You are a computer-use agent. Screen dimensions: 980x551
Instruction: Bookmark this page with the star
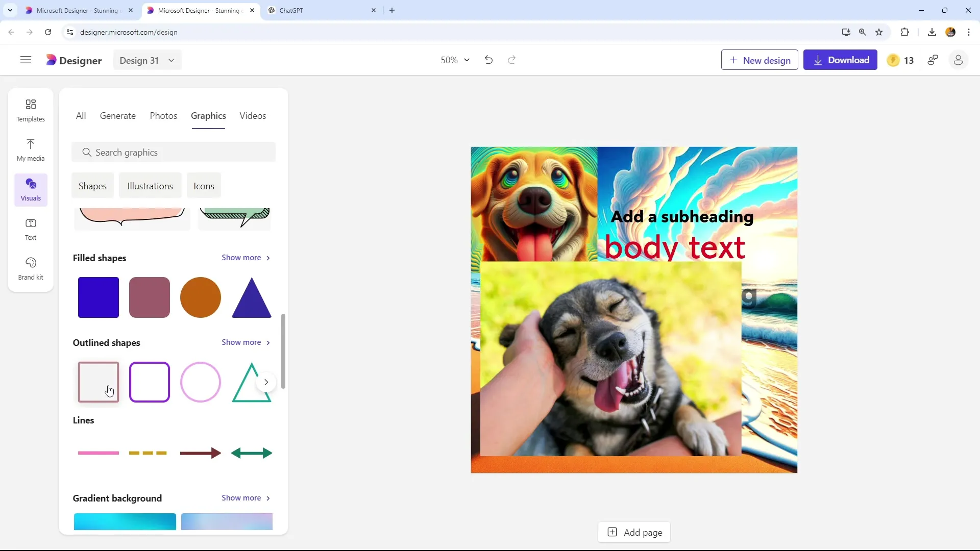coord(879,32)
